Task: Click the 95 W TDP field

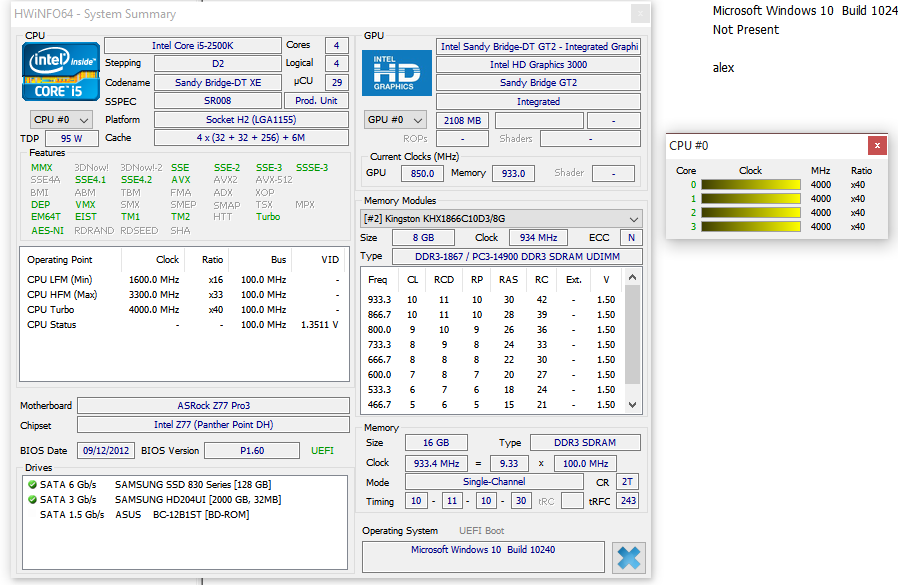Action: pyautogui.click(x=72, y=138)
